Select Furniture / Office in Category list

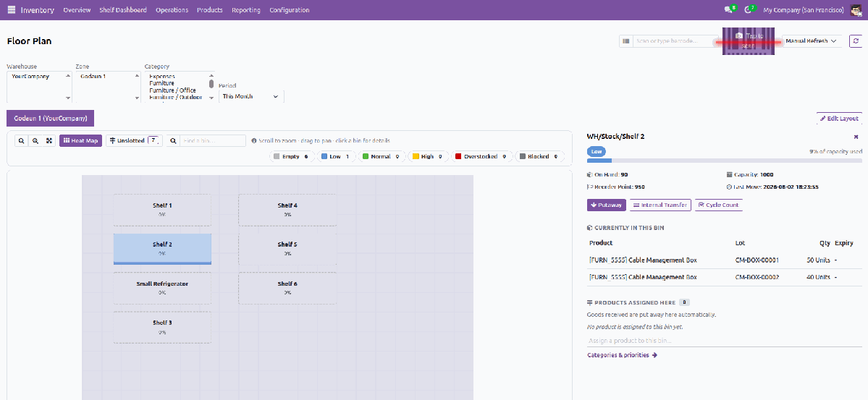click(172, 90)
